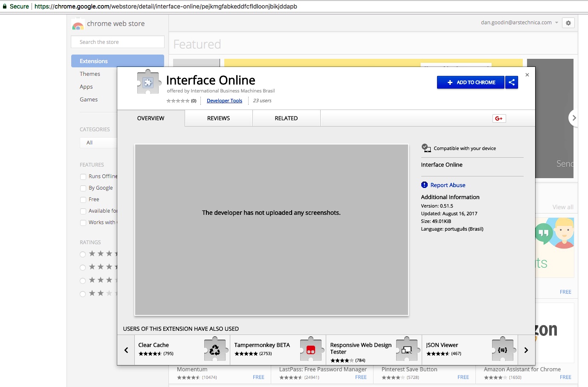Switch to the Overview tab

coord(151,118)
